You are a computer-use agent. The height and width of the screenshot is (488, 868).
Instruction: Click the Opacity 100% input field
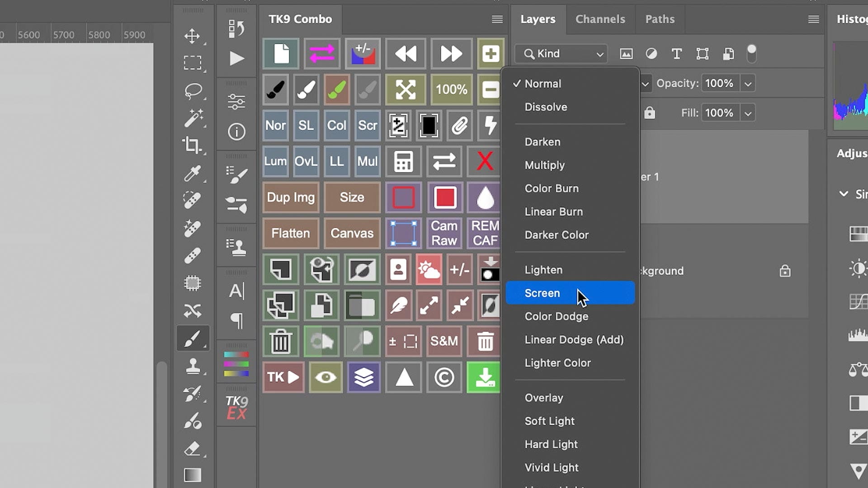719,84
